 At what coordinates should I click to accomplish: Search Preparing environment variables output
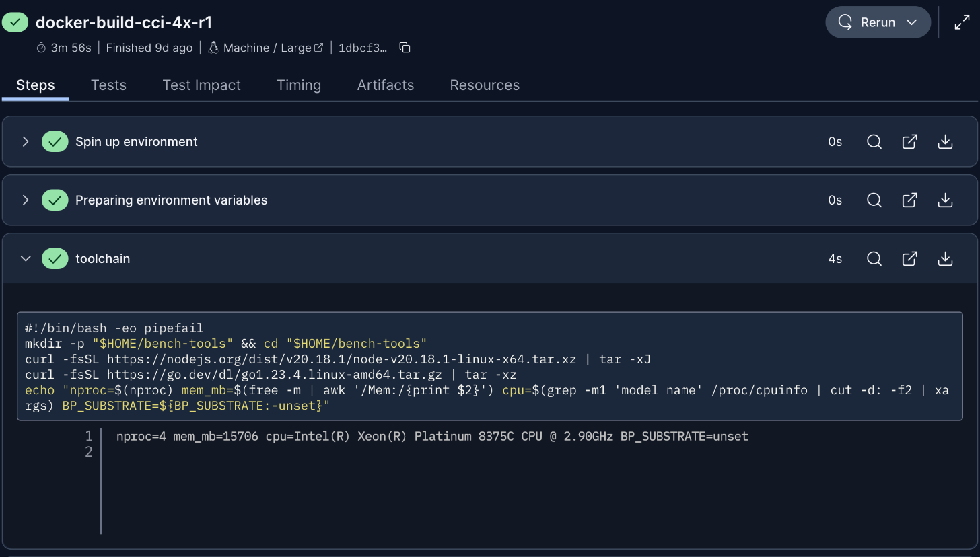(874, 200)
